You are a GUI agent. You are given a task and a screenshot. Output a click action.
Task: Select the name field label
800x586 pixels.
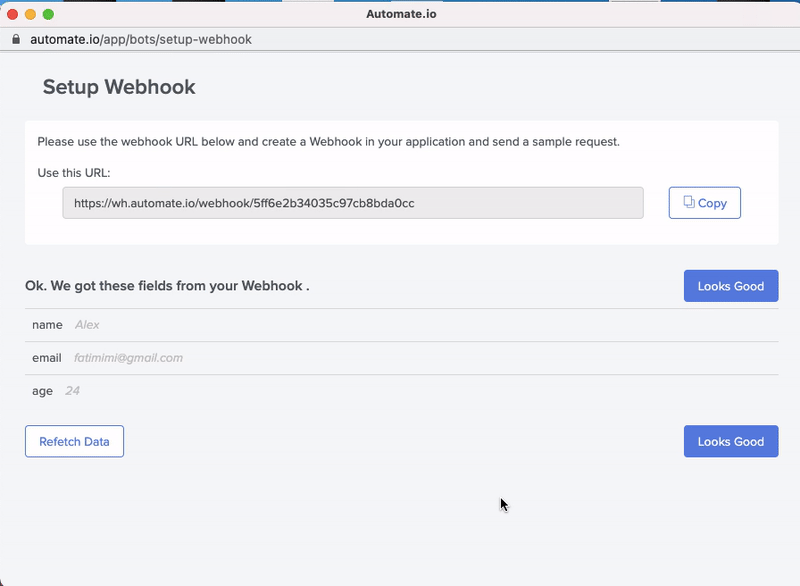47,325
